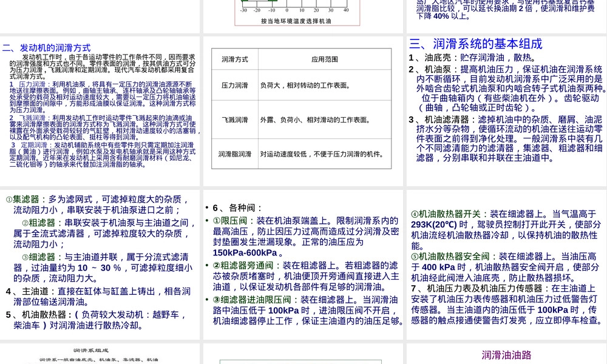This screenshot has height=364, width=607.
Task: Select the slide starting with ④机油散热器开关
Action: [506, 265]
